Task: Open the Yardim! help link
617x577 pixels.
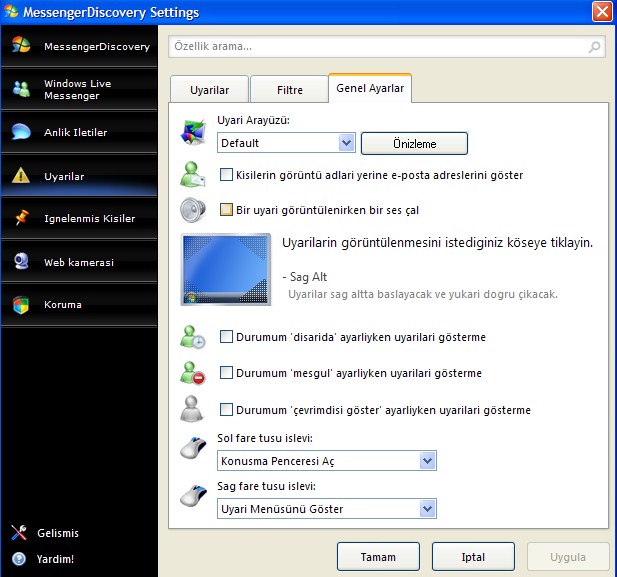Action: point(55,559)
